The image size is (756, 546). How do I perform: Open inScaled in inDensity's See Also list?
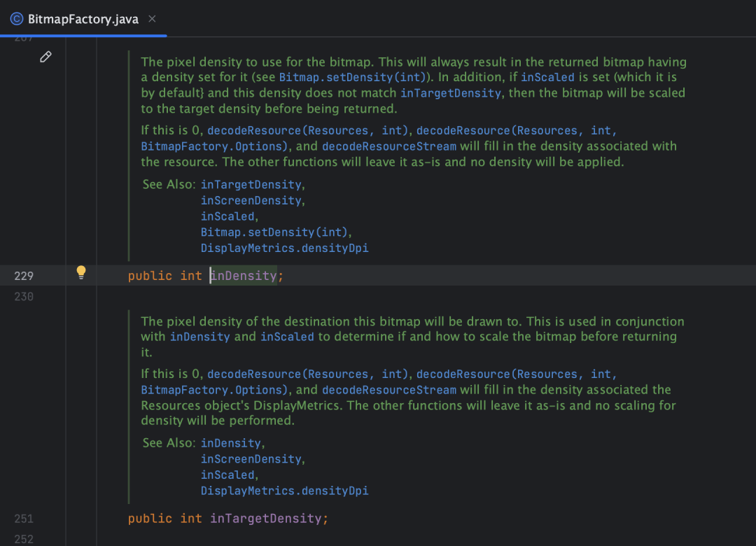point(227,216)
